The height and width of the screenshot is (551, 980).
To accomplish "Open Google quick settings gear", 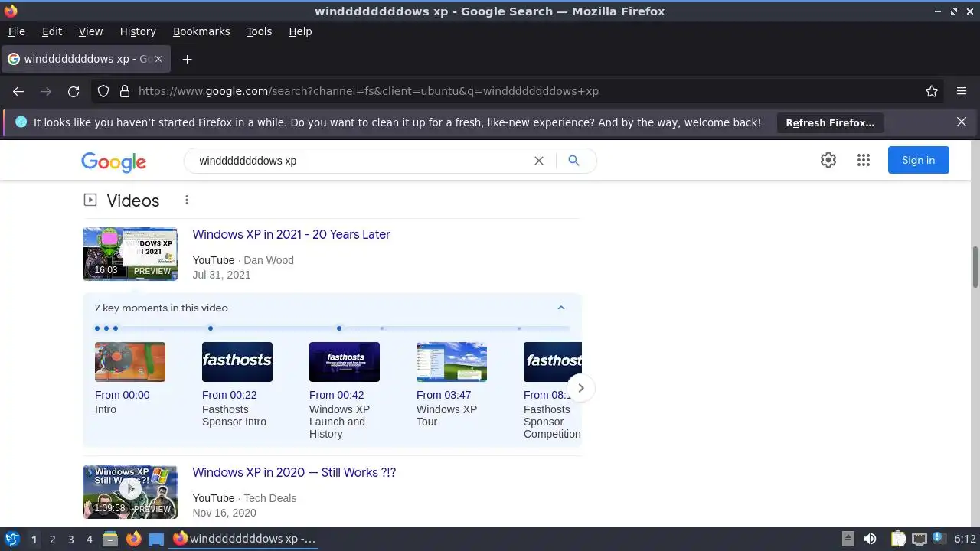I will (x=828, y=160).
